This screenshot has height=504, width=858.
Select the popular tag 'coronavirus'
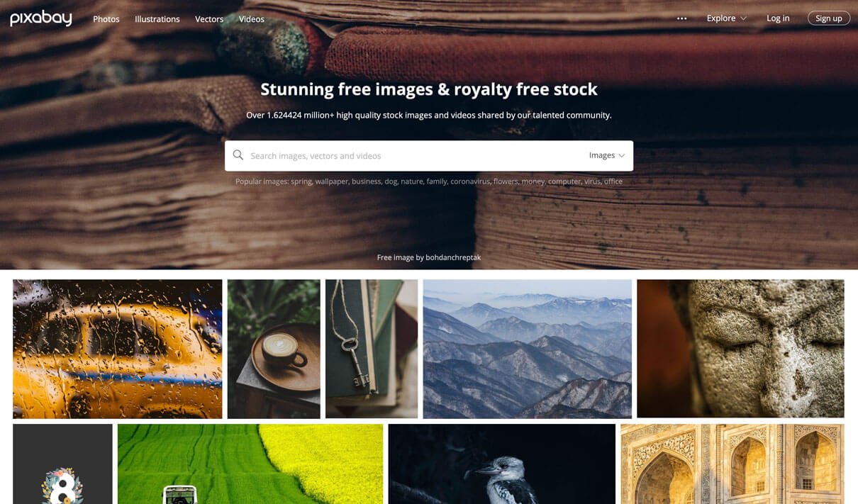click(469, 181)
